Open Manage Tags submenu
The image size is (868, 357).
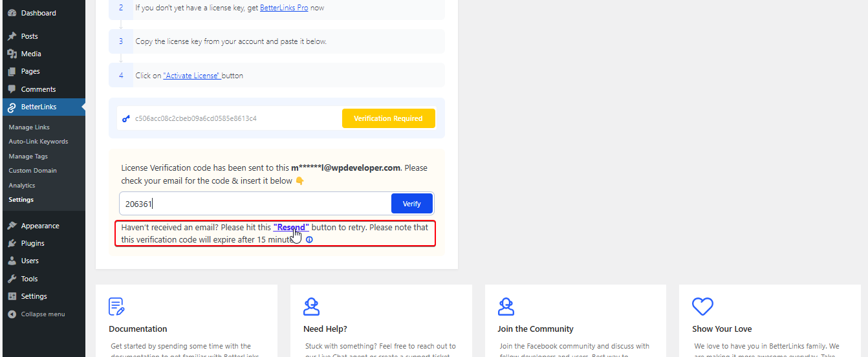click(x=28, y=157)
